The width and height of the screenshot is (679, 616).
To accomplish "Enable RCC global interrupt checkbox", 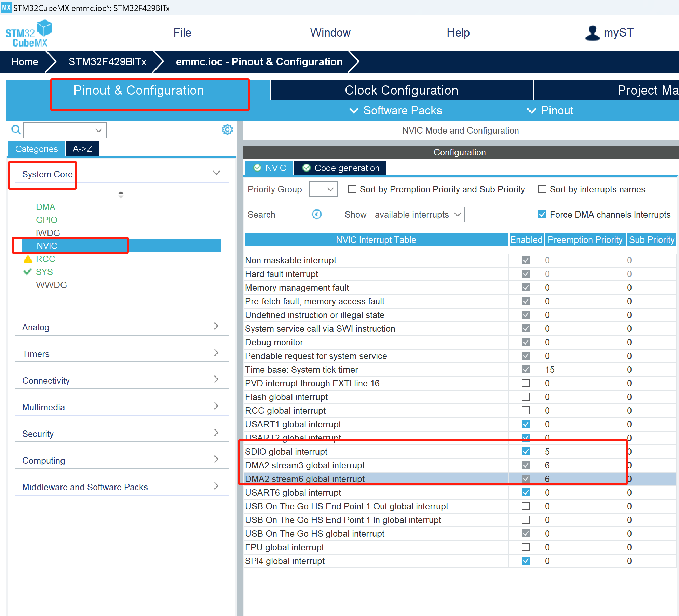I will 526,410.
